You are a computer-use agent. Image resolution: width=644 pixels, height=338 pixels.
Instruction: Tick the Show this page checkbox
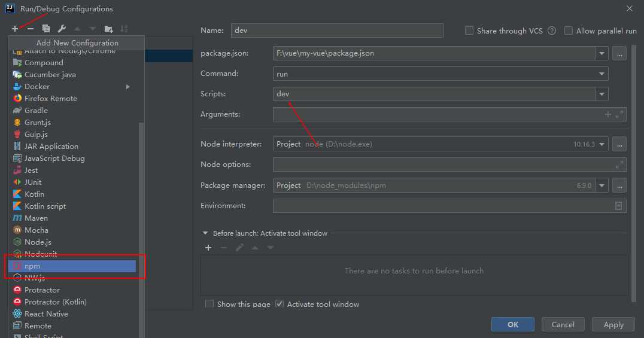(x=209, y=304)
